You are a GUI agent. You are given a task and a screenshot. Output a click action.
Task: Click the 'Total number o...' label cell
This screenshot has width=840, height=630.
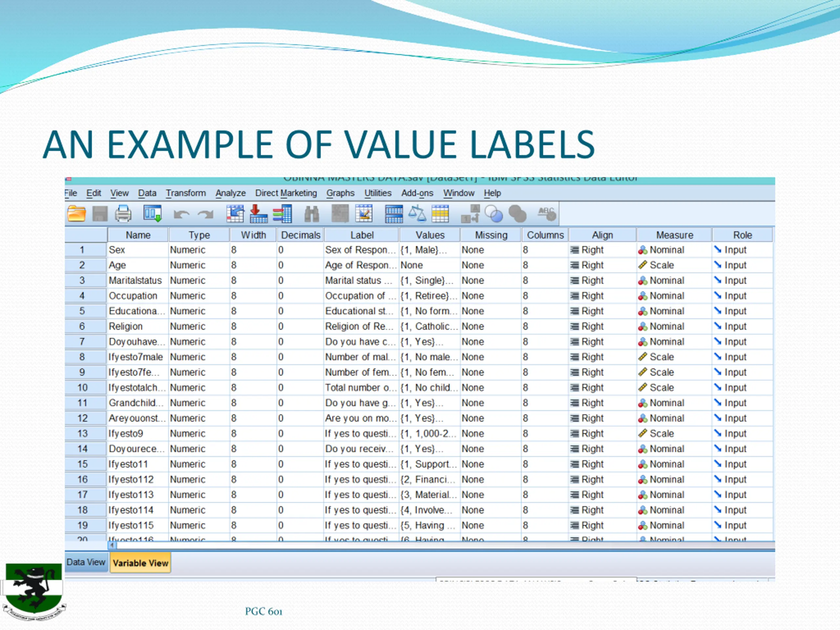(x=361, y=388)
